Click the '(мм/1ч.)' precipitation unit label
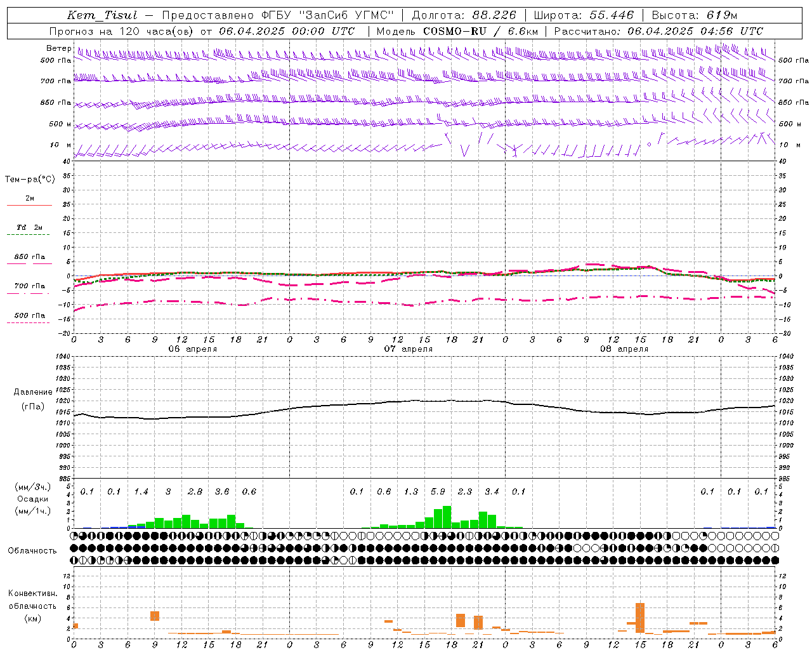The height and width of the screenshot is (650, 812). (x=33, y=511)
